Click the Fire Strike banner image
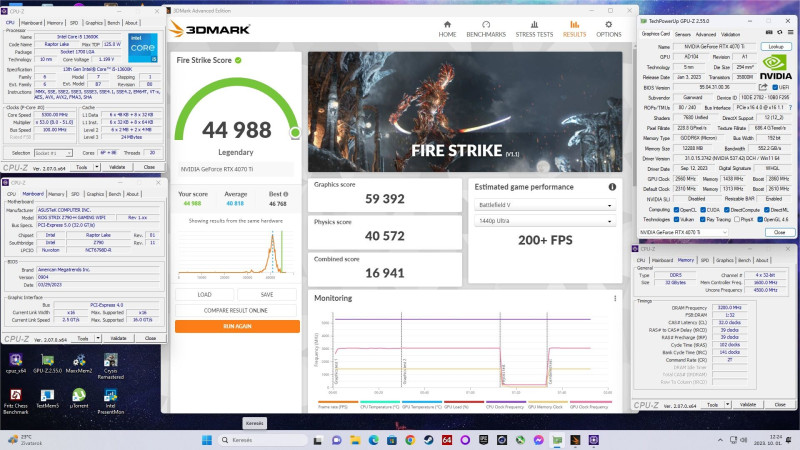This screenshot has height=450, width=800. 465,111
